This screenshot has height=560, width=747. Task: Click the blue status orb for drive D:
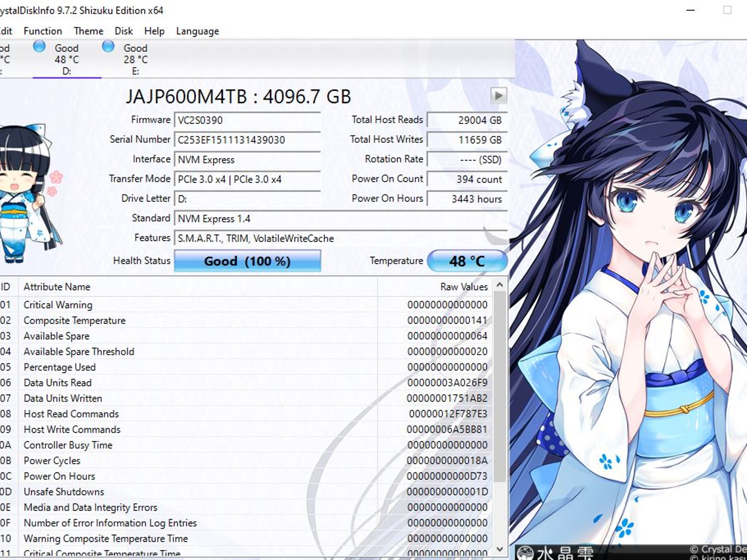point(39,46)
